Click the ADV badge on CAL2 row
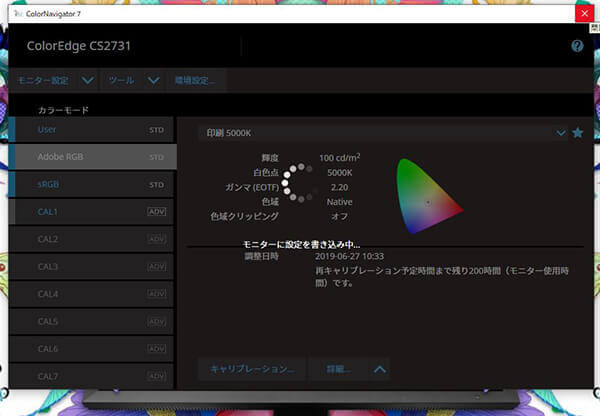The width and height of the screenshot is (600, 416). 157,239
